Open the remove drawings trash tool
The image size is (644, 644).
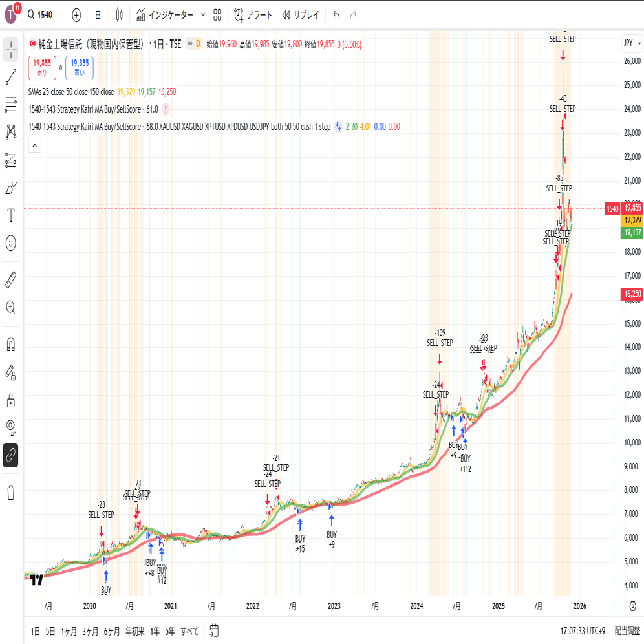[x=10, y=493]
